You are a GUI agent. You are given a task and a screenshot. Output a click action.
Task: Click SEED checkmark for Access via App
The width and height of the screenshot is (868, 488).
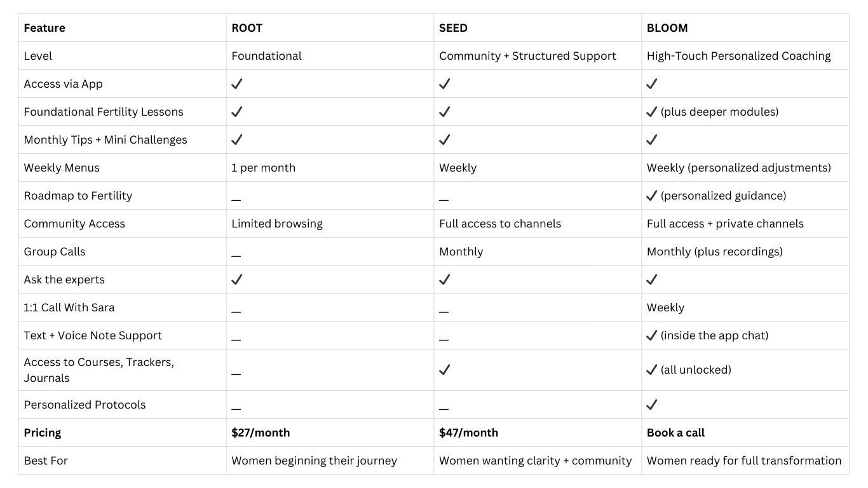click(x=445, y=84)
